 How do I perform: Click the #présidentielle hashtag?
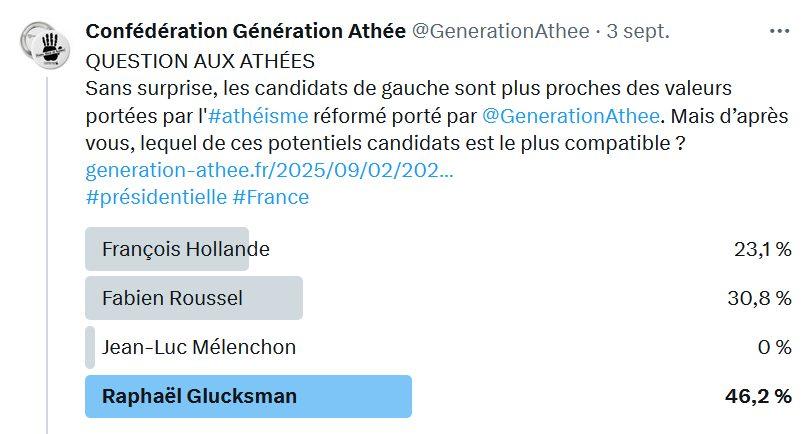[x=156, y=197]
